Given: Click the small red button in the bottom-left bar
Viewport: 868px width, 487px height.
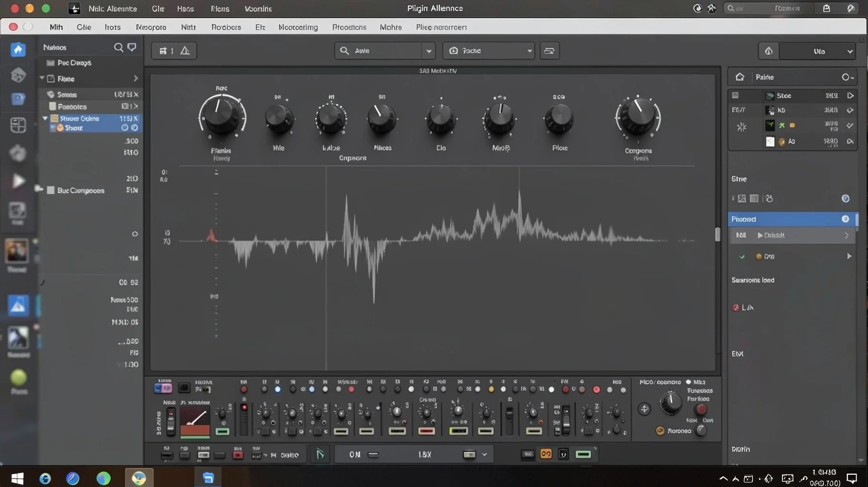Looking at the screenshot, I should (x=237, y=455).
